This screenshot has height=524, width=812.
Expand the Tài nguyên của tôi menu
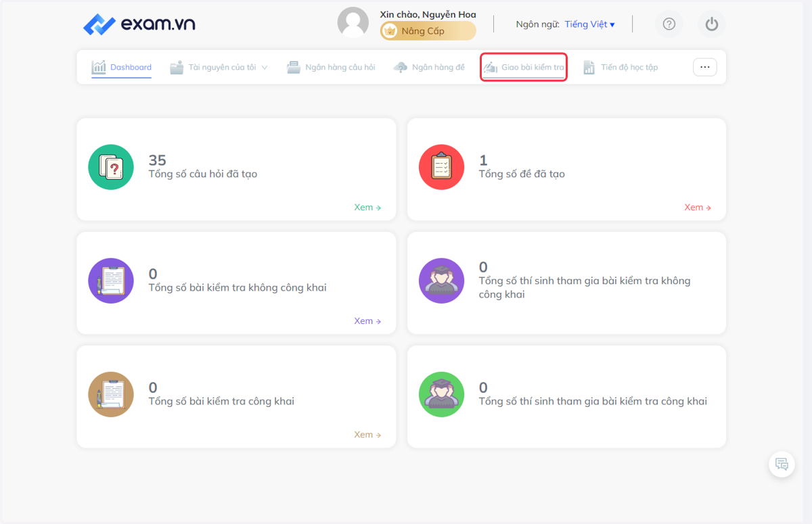click(219, 68)
